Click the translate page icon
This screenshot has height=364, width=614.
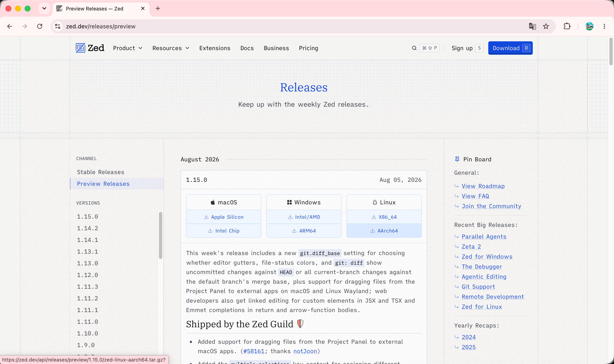coord(532,26)
